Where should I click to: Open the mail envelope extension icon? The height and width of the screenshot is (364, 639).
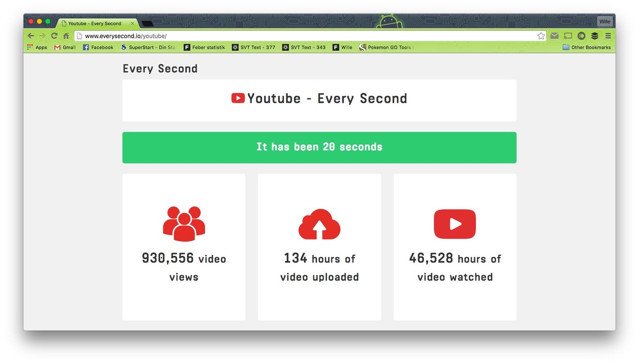click(x=555, y=36)
